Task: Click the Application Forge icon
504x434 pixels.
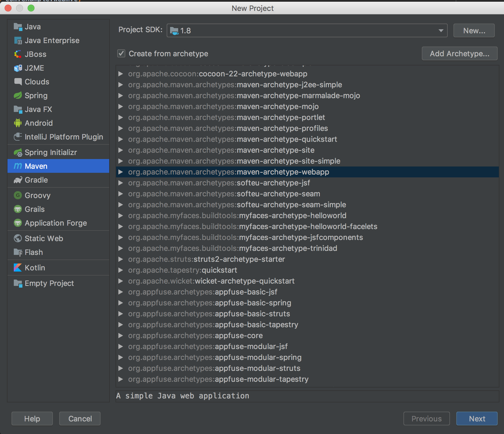Action: click(x=18, y=223)
